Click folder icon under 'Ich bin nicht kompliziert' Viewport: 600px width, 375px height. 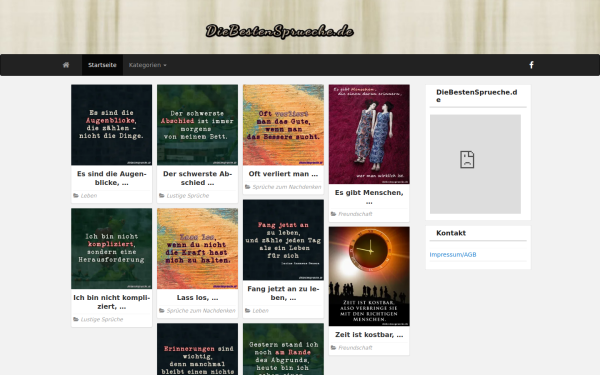pyautogui.click(x=76, y=319)
